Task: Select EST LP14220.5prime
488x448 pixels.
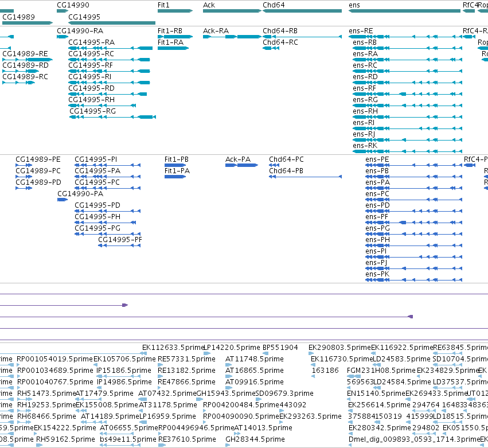Action: (x=232, y=348)
